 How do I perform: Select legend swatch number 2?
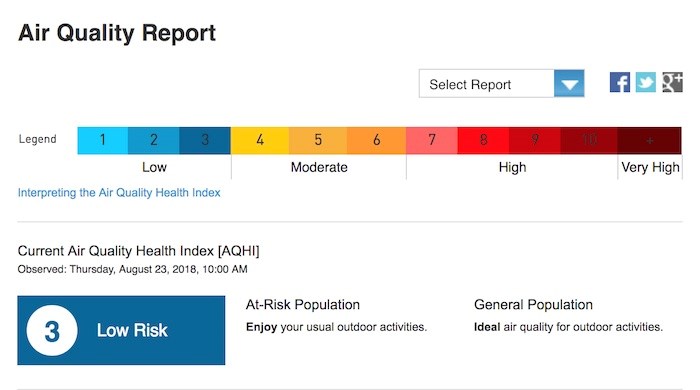pyautogui.click(x=154, y=140)
